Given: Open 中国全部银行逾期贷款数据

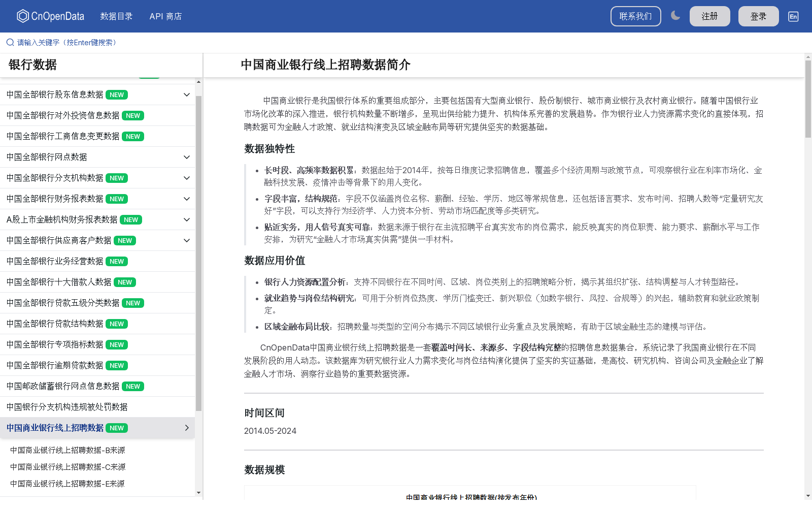Looking at the screenshot, I should pyautogui.click(x=97, y=365).
